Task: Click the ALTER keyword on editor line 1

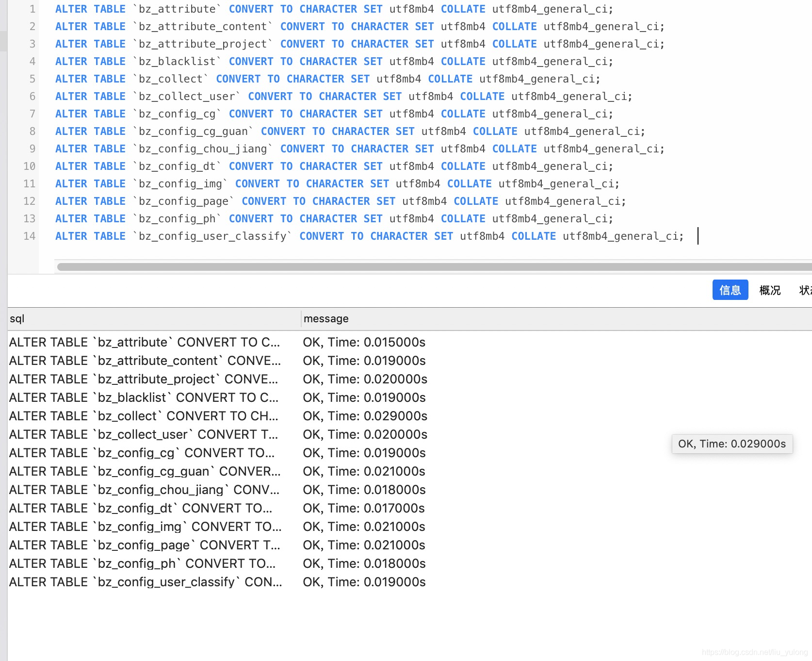Action: click(71, 9)
